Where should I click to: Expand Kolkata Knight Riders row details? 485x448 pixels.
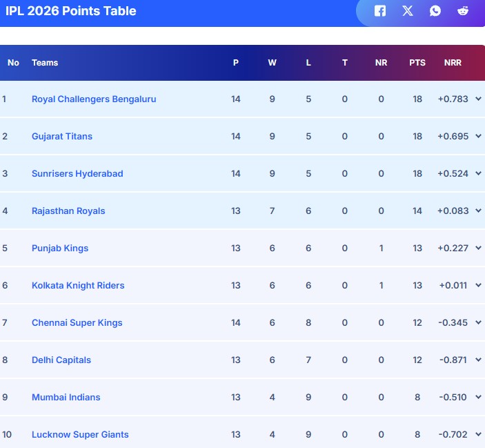pos(478,285)
